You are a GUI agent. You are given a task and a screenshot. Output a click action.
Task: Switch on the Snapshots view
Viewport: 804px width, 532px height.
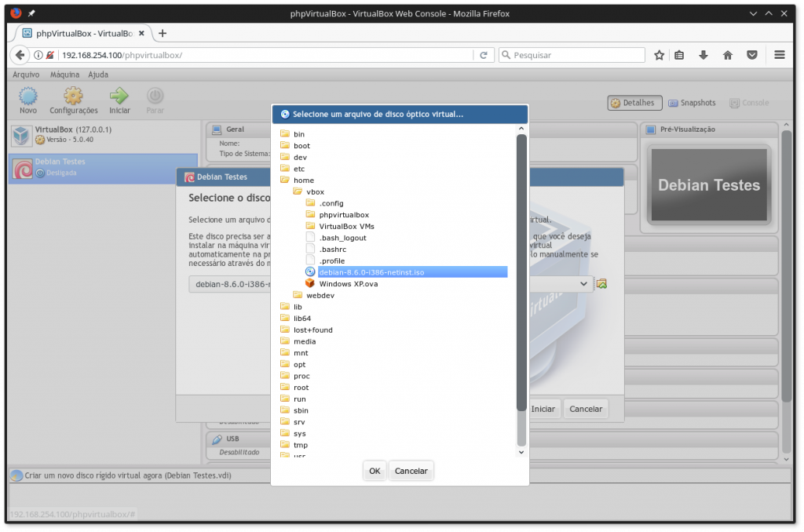[x=692, y=102]
